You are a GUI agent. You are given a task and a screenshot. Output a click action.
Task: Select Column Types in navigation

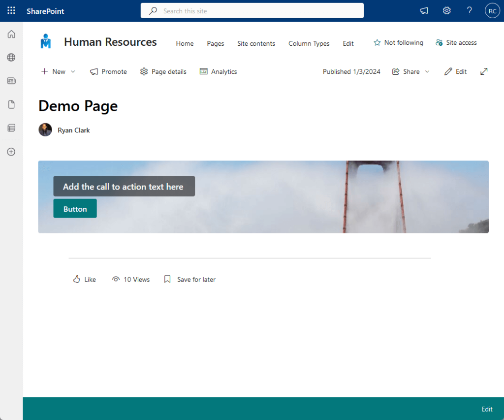pos(309,43)
